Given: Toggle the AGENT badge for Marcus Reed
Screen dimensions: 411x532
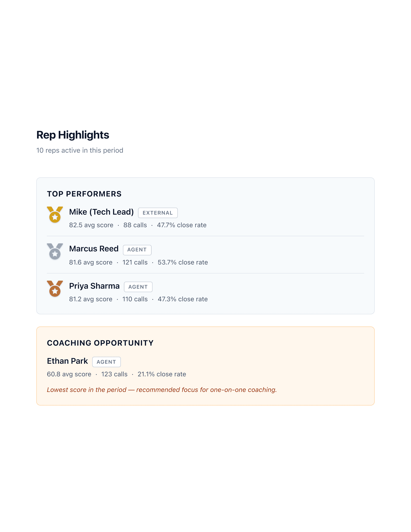Looking at the screenshot, I should [x=137, y=250].
